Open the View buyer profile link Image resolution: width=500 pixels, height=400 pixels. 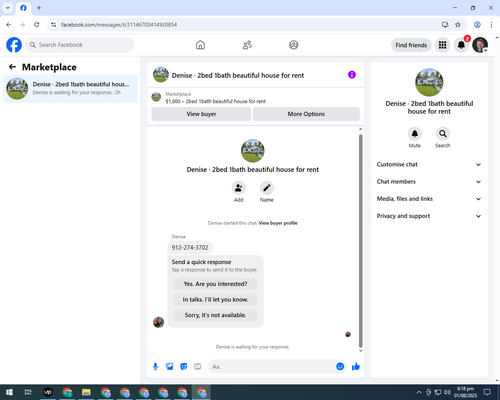pyautogui.click(x=278, y=223)
